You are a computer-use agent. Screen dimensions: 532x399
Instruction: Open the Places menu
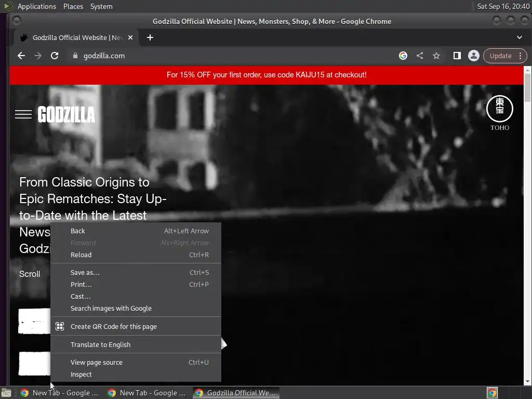[73, 6]
